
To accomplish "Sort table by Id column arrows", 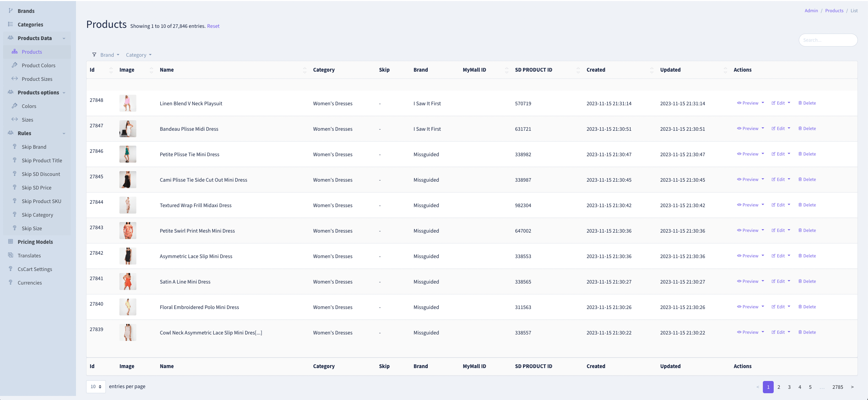I will pos(111,70).
